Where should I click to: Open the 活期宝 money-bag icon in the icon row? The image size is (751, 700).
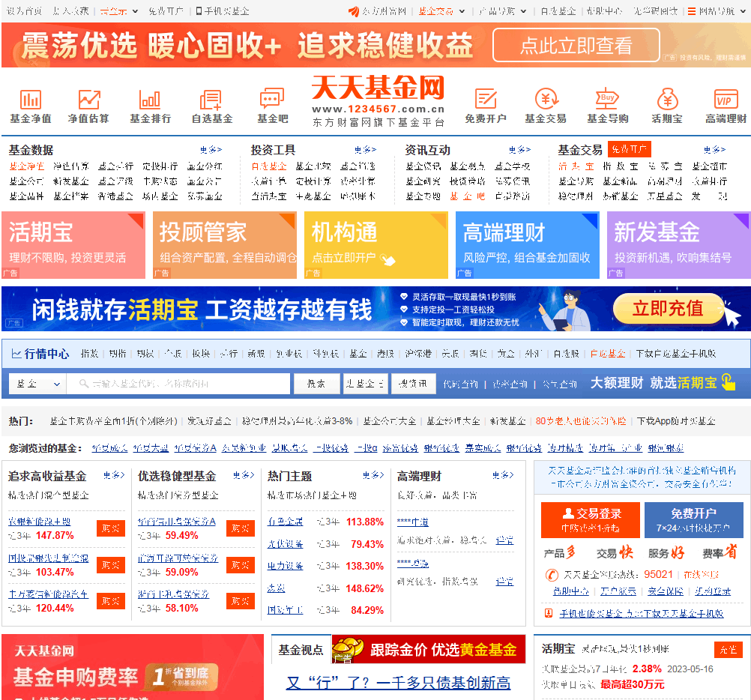click(x=667, y=99)
